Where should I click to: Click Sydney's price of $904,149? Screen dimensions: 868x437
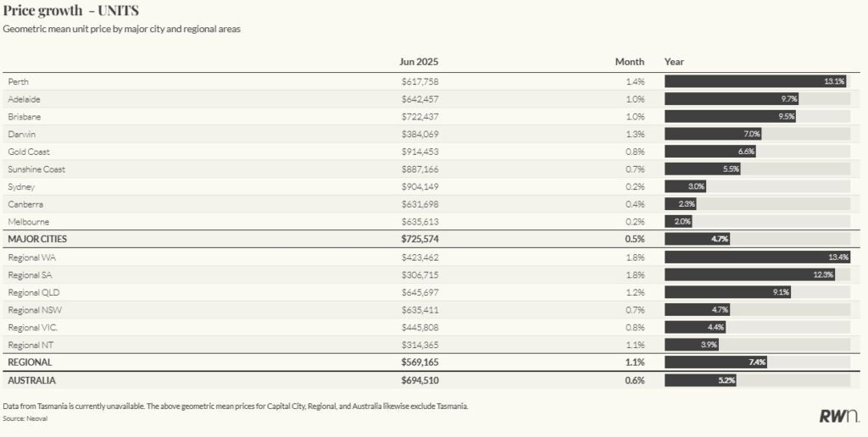pos(420,186)
